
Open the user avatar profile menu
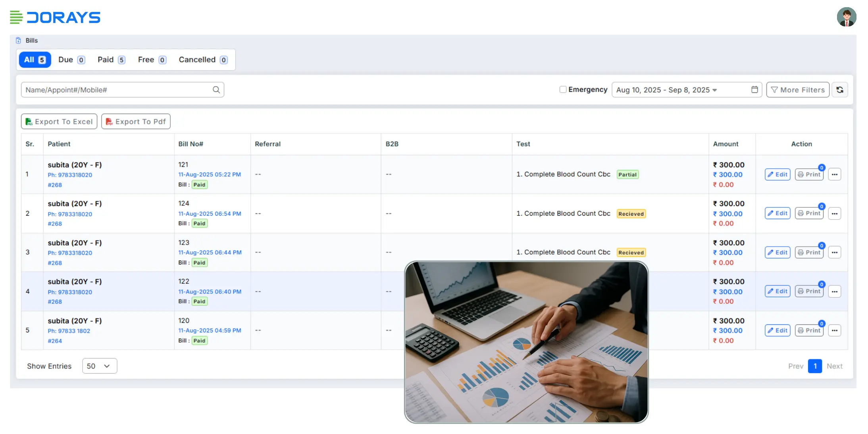pyautogui.click(x=846, y=17)
